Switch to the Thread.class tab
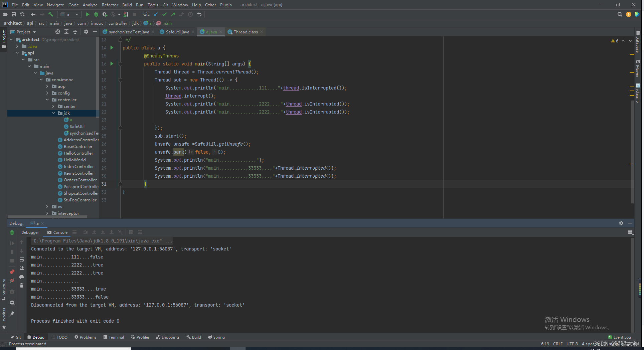The width and height of the screenshot is (644, 350). point(246,32)
